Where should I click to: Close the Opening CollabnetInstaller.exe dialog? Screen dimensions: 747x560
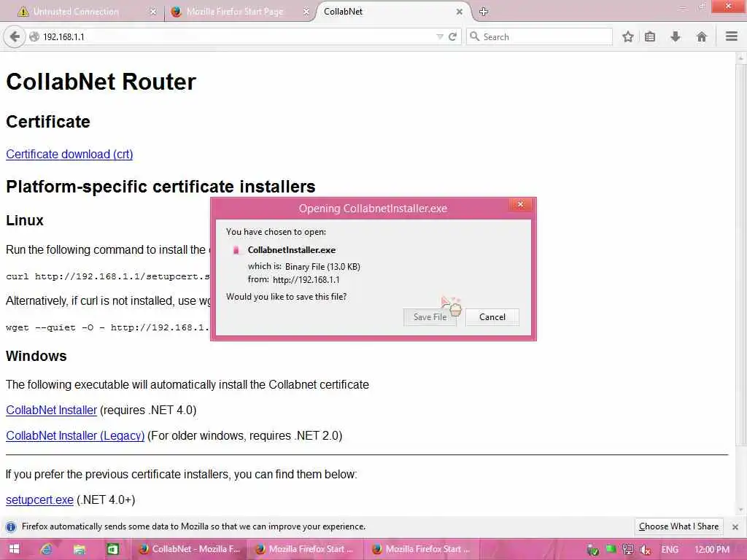[520, 204]
